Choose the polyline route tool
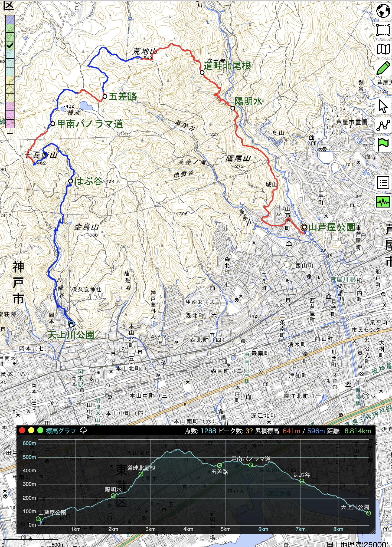Viewport: 392px width, 547px height. pyautogui.click(x=383, y=125)
